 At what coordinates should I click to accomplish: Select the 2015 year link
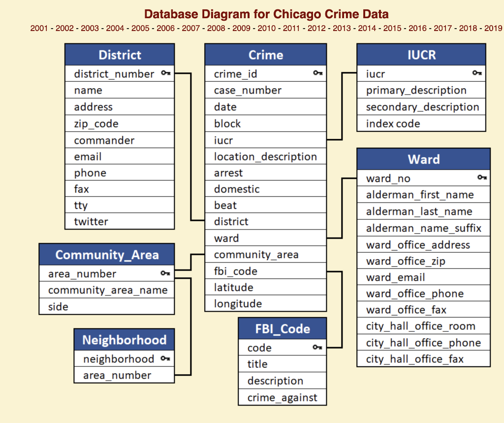click(392, 28)
